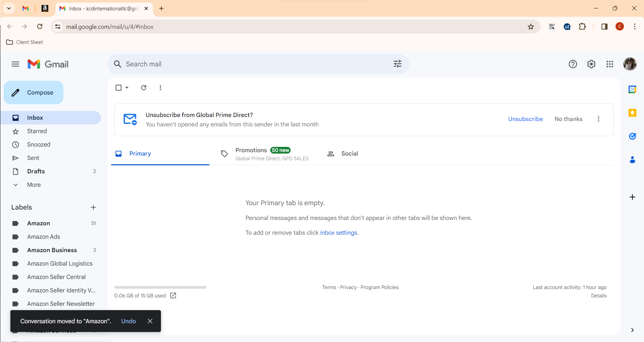Viewport: 644px width, 342px height.
Task: Create a new label plus icon
Action: coord(93,207)
